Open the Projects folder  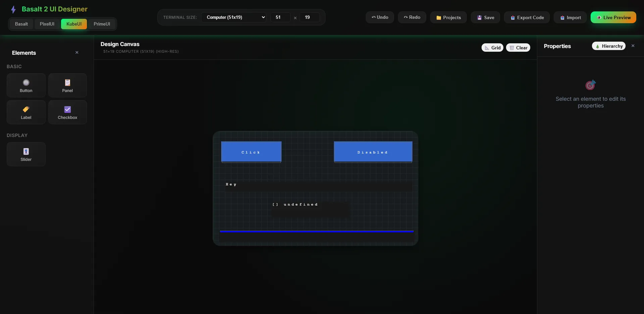coord(448,17)
